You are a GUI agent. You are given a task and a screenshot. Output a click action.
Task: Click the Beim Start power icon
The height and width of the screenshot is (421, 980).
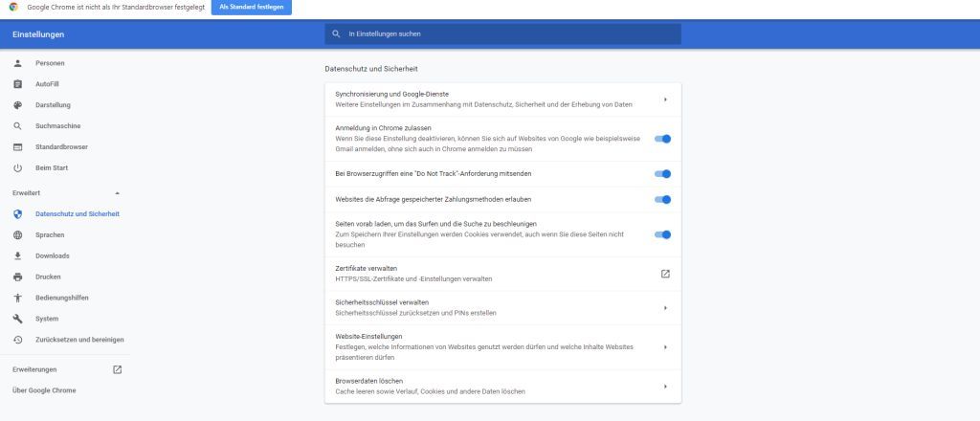tap(17, 168)
